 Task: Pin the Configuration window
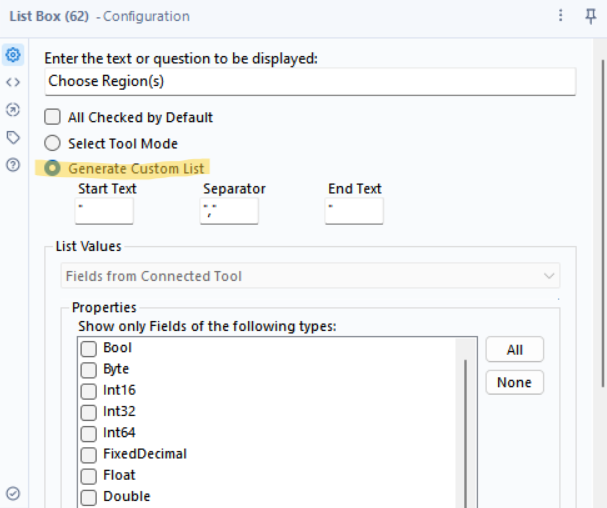point(591,16)
